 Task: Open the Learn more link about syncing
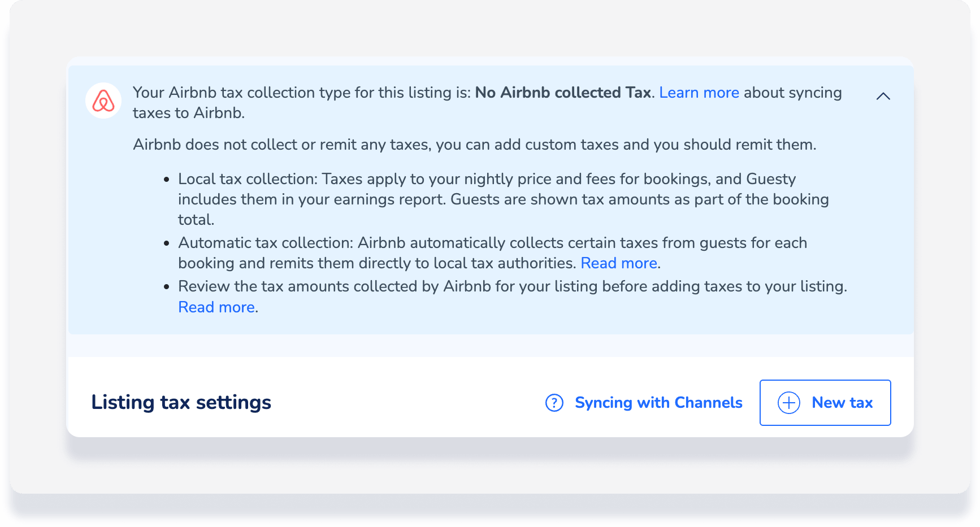pyautogui.click(x=699, y=93)
